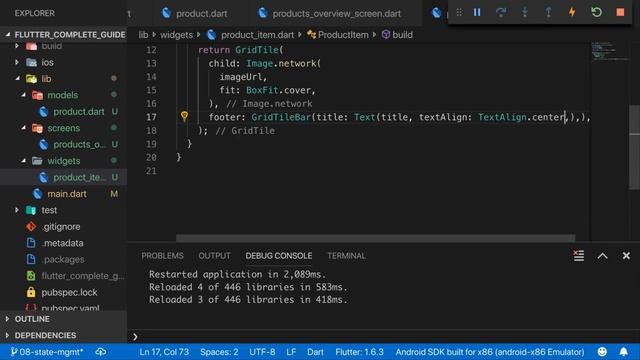Viewport: 640px width, 360px height.
Task: Click lib in the breadcrumb
Action: pos(143,35)
